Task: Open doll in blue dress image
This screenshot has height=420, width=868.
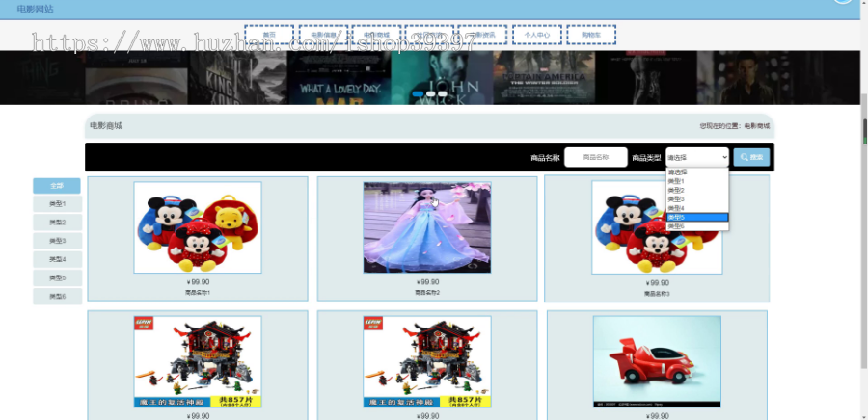Action: [427, 227]
